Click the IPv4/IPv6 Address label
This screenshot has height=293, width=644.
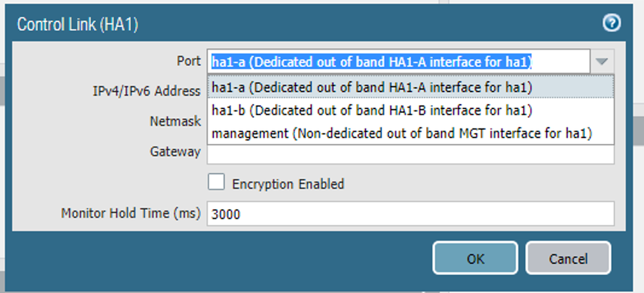coord(147,91)
